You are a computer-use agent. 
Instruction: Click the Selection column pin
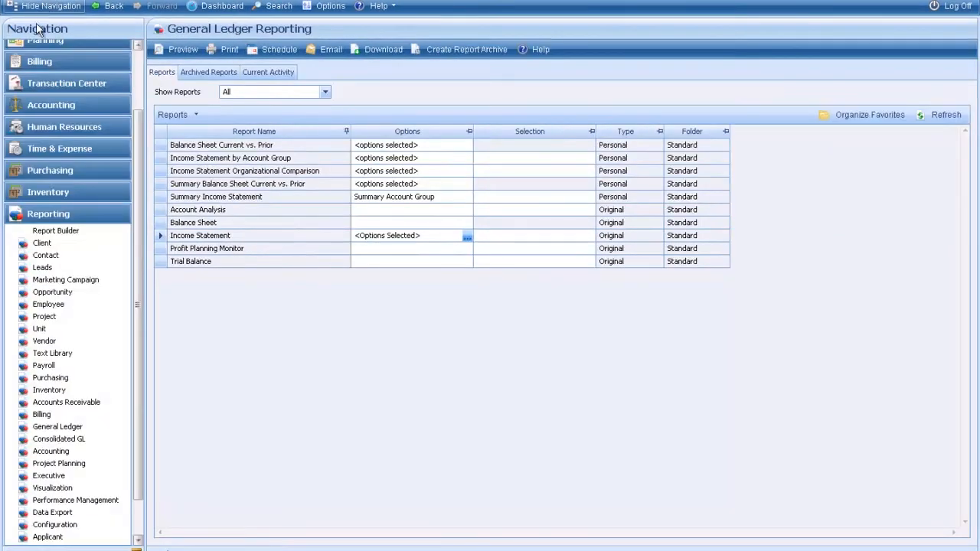coord(592,132)
